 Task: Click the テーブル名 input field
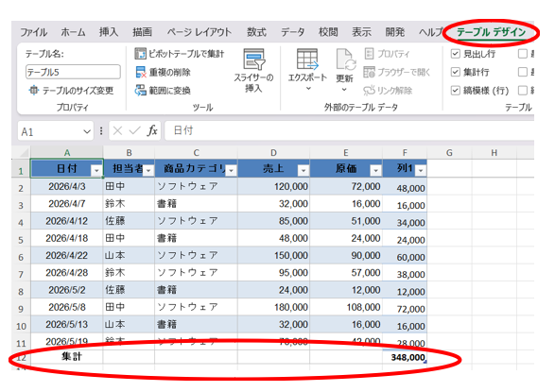pos(73,72)
